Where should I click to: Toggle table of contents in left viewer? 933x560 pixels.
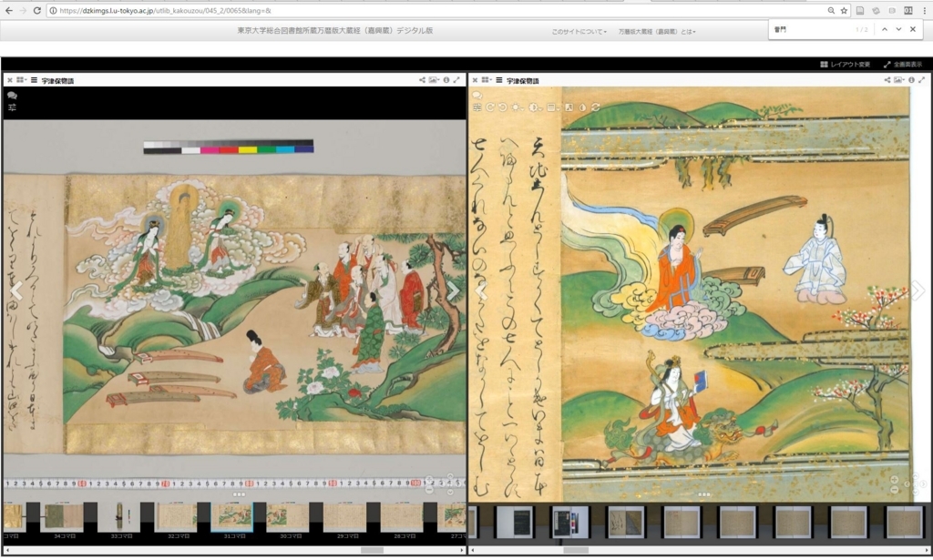(34, 80)
